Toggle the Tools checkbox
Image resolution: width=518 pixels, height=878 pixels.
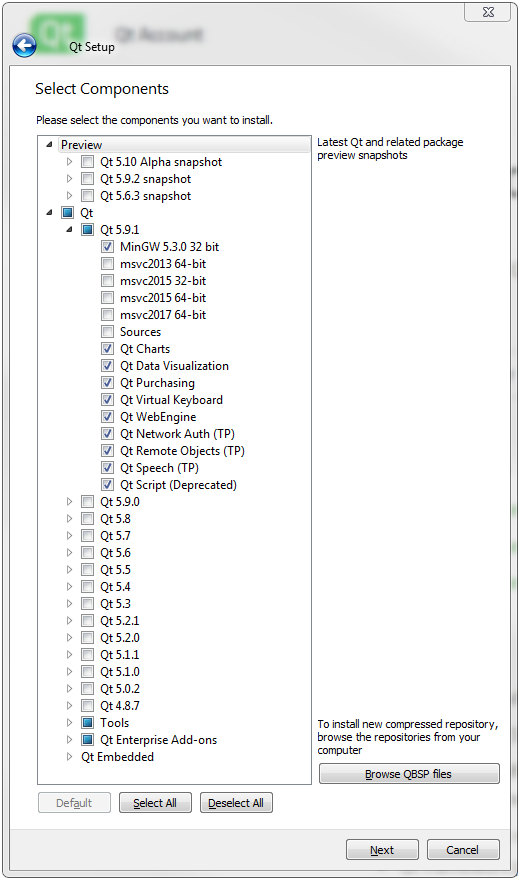pos(87,723)
